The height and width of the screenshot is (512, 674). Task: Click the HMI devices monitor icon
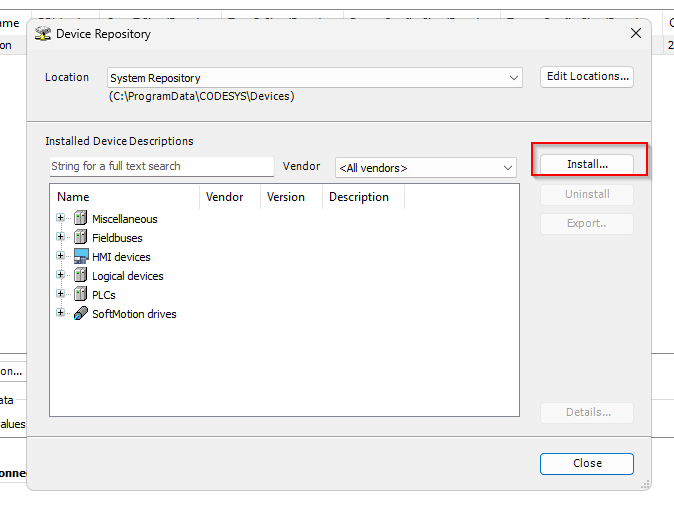click(80, 257)
